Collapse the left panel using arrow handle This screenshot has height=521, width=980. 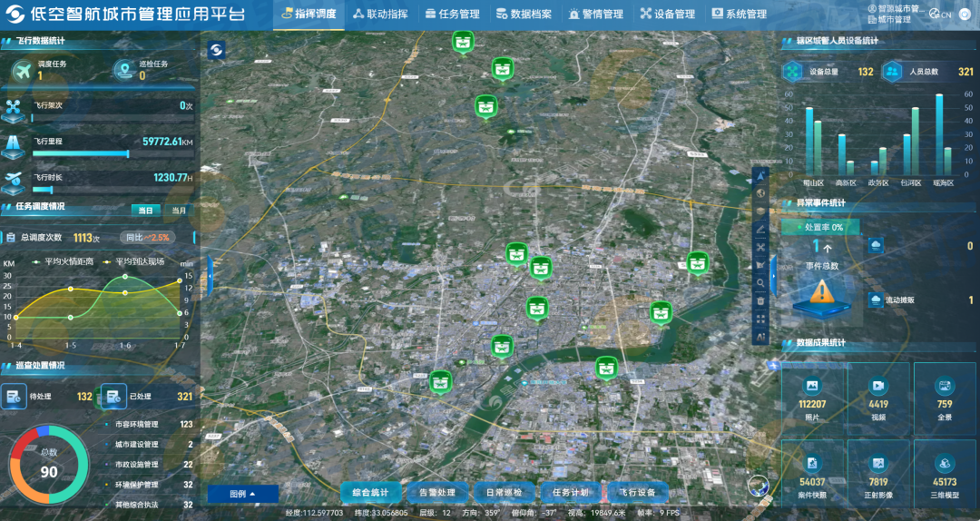tap(211, 274)
